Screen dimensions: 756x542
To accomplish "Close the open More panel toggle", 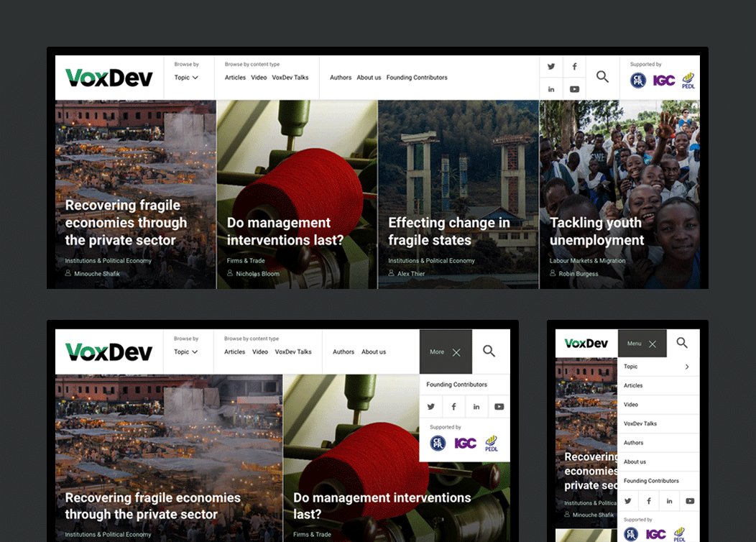I will [x=456, y=352].
